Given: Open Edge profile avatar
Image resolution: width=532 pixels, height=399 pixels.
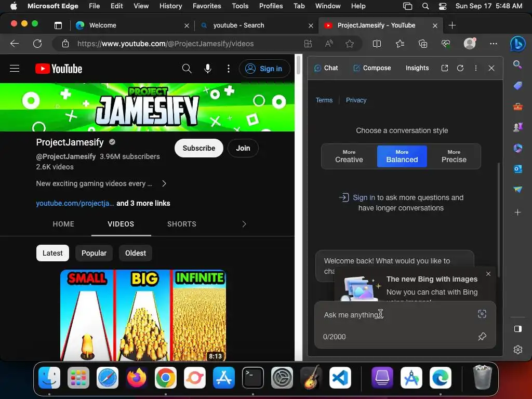Looking at the screenshot, I should tap(470, 44).
